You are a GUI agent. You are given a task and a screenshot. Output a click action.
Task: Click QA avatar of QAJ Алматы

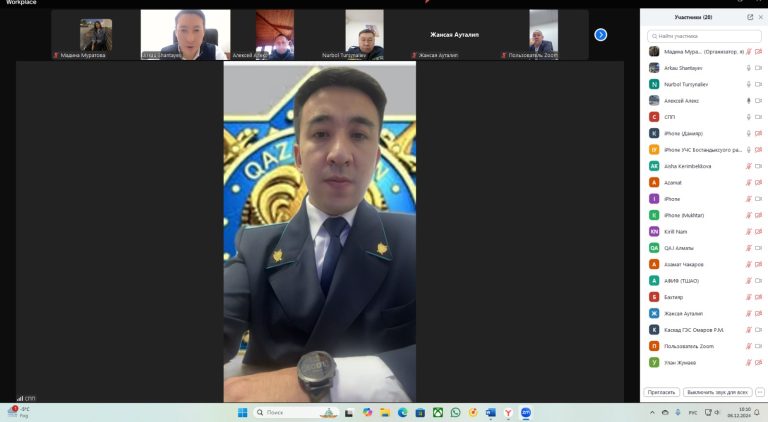[x=654, y=248]
